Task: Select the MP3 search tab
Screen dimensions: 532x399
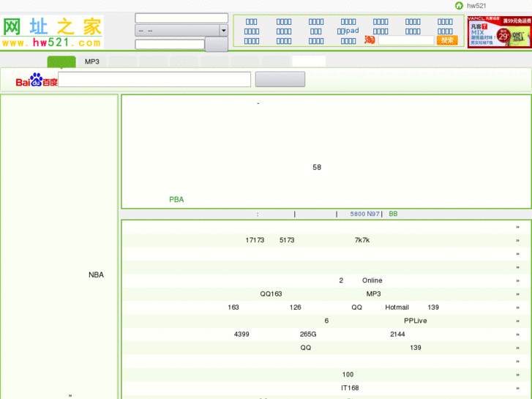Action: 91,62
